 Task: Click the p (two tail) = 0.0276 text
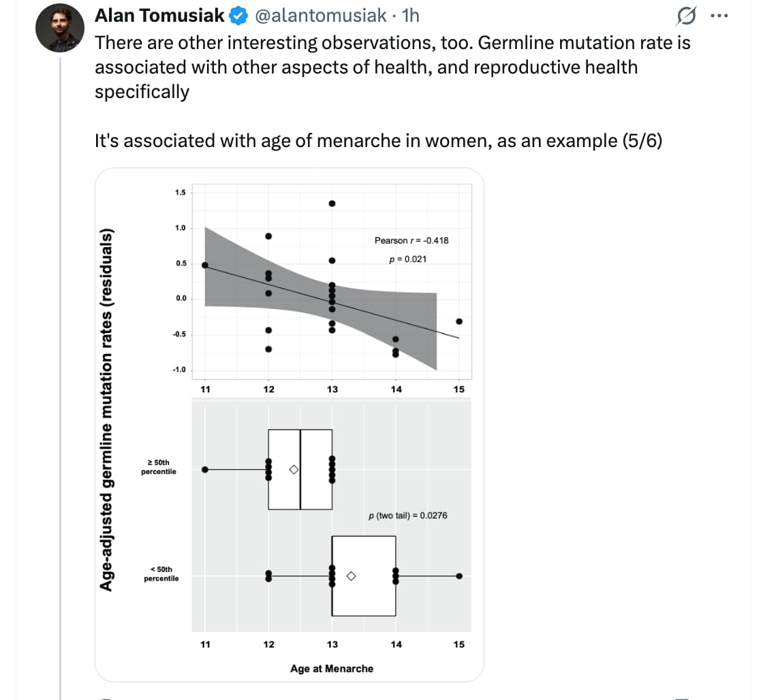pos(407,515)
